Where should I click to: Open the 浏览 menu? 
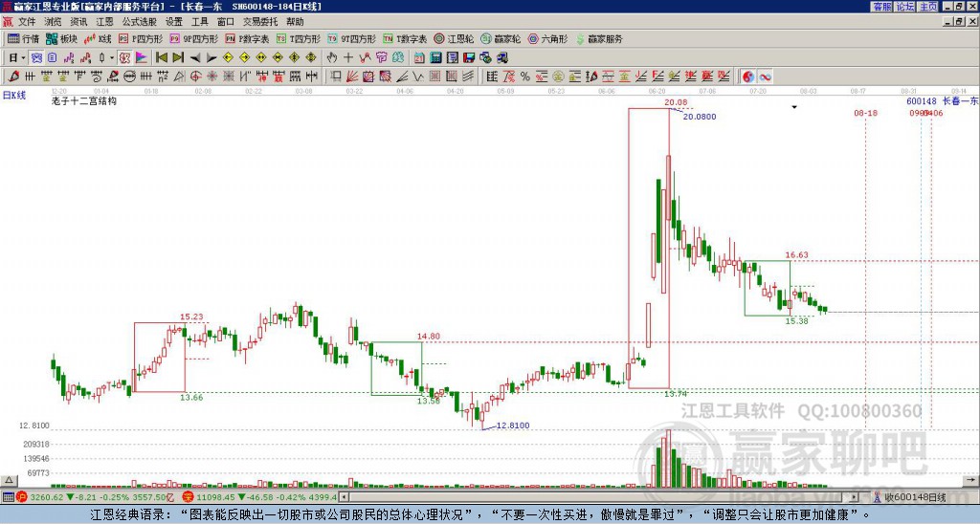pyautogui.click(x=53, y=21)
